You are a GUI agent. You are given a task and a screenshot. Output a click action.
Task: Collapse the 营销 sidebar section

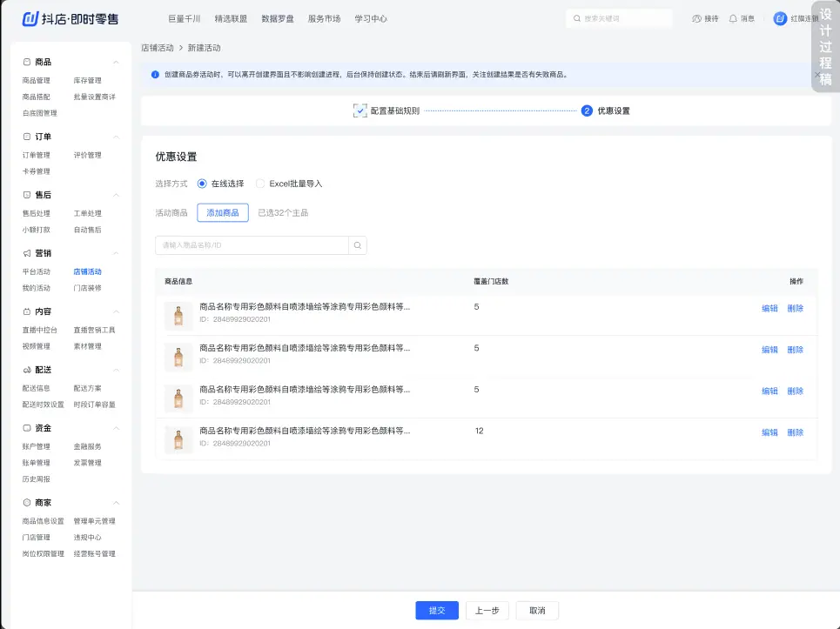(x=117, y=253)
